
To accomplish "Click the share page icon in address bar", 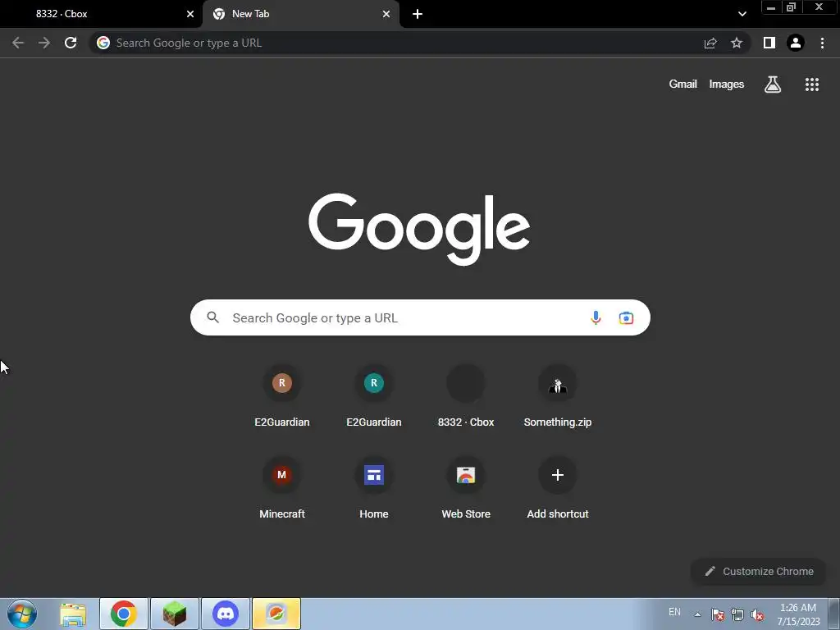I will click(710, 43).
